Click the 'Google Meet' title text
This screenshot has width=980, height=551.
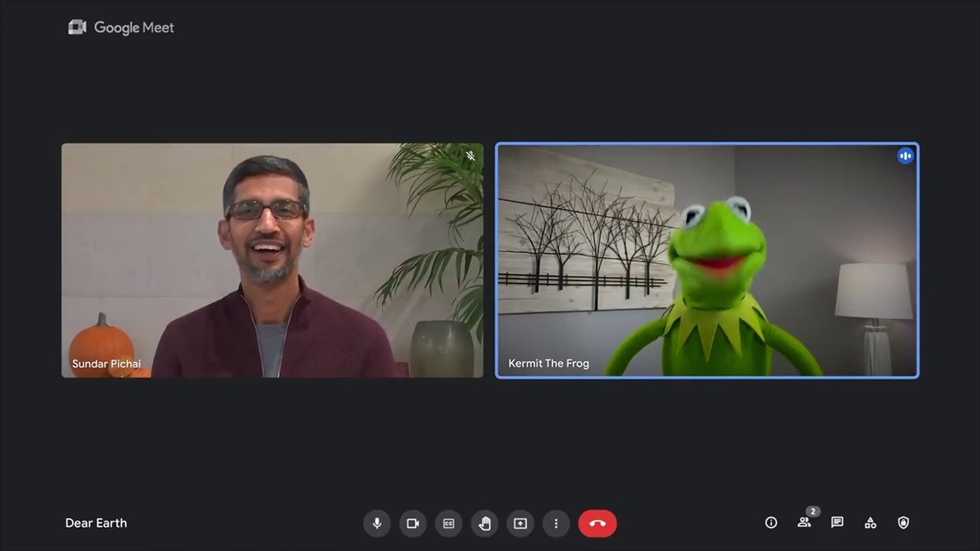coord(134,28)
